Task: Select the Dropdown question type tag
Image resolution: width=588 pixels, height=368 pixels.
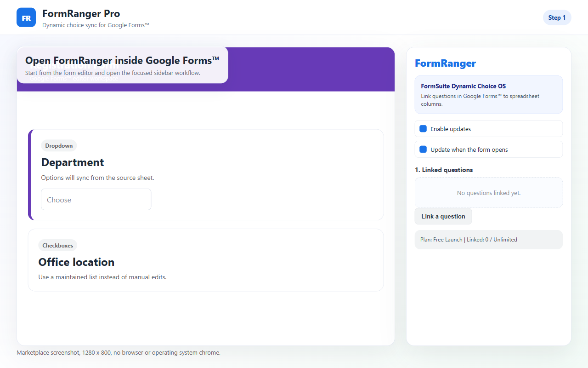Action: tap(59, 146)
